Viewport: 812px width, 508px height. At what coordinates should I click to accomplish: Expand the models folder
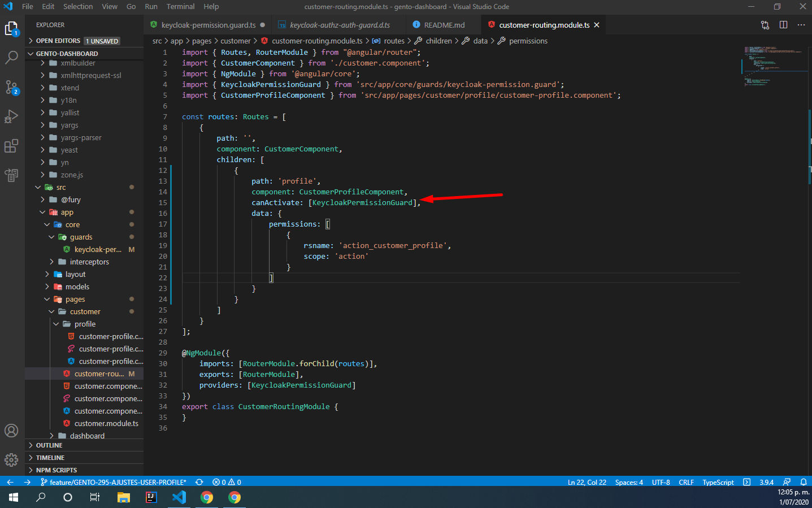(x=84, y=286)
